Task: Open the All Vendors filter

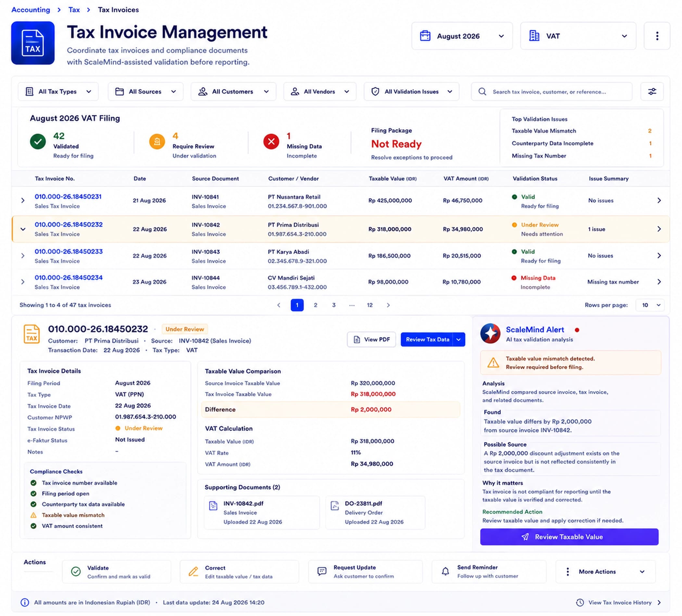Action: pyautogui.click(x=320, y=91)
